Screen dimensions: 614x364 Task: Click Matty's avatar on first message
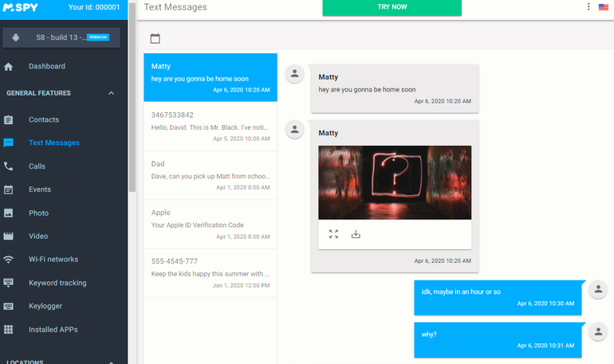pyautogui.click(x=295, y=74)
